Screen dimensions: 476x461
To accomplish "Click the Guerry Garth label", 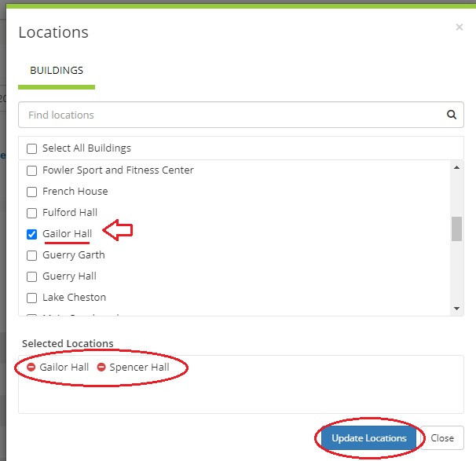I will (x=74, y=255).
